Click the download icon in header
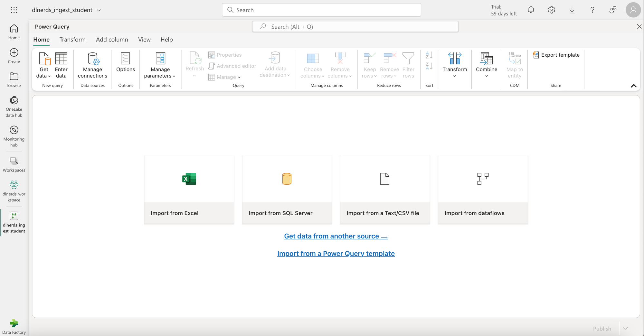The image size is (644, 336). tap(572, 10)
